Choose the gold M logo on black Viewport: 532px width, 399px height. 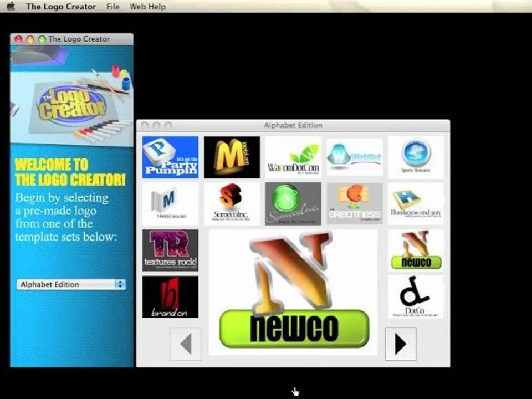[232, 157]
